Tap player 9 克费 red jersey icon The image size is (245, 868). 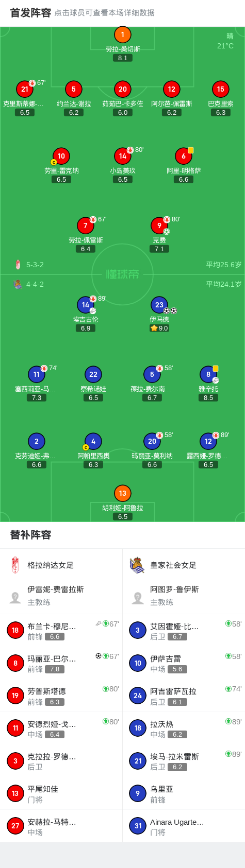click(x=159, y=225)
